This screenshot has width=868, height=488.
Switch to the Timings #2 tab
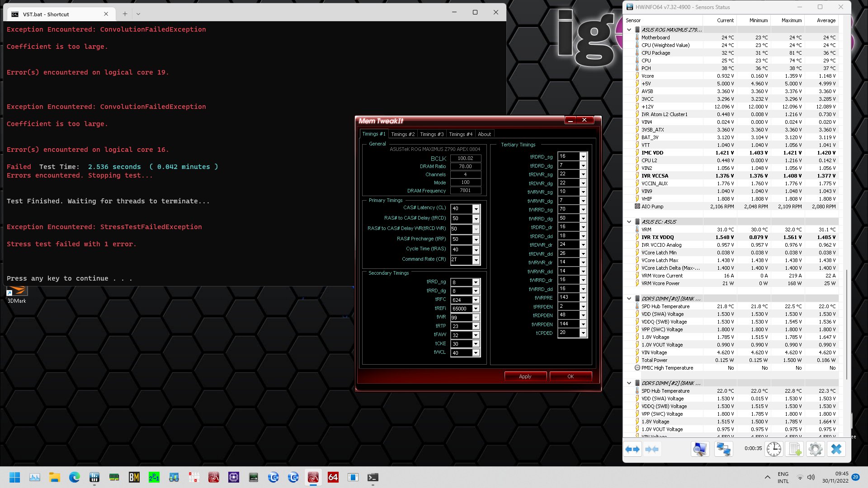(x=402, y=134)
